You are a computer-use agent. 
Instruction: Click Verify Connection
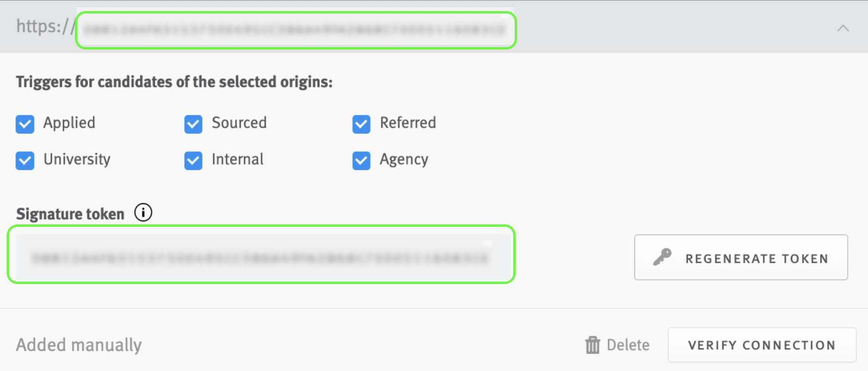tap(762, 345)
